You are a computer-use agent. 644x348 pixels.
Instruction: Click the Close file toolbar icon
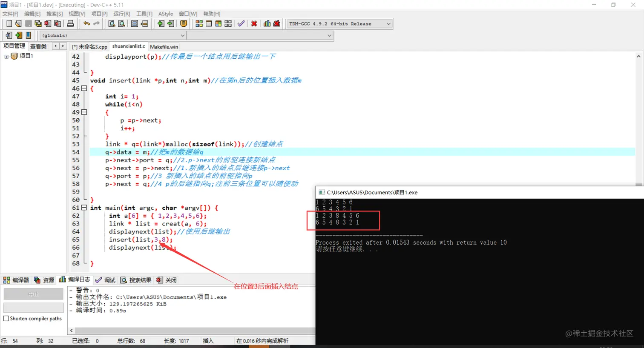coord(48,24)
